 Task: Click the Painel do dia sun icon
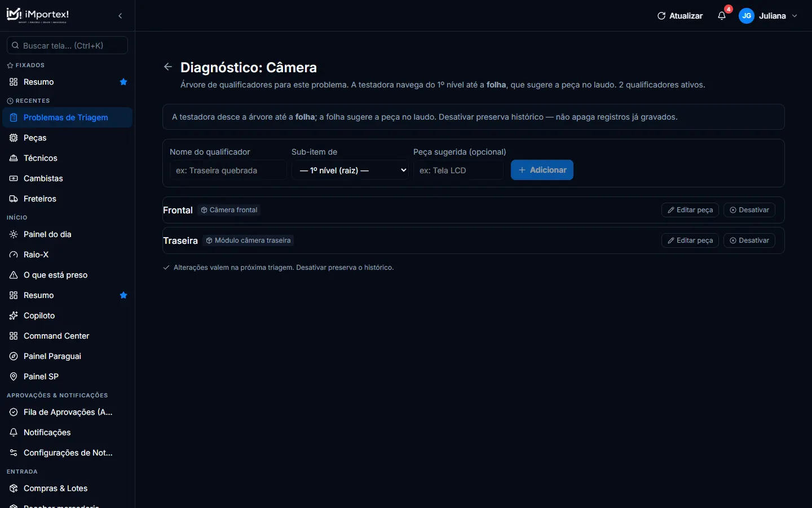(14, 234)
